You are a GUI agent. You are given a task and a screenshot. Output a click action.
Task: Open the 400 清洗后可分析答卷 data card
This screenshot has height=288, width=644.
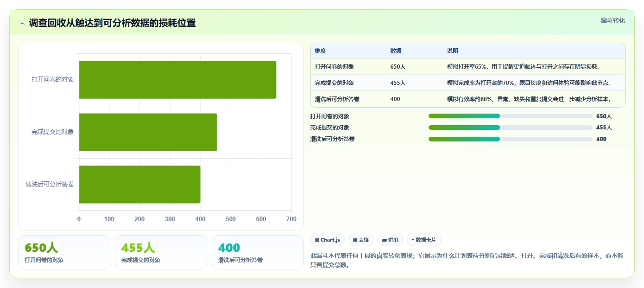tap(258, 252)
